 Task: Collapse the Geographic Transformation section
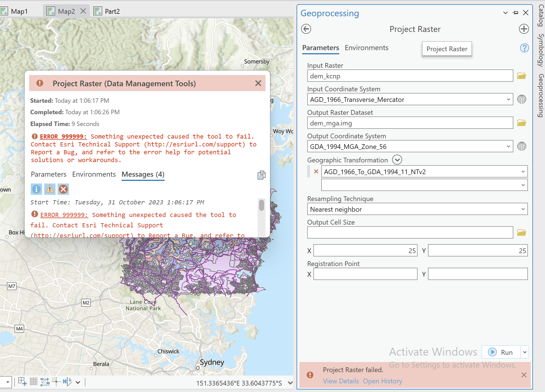397,160
